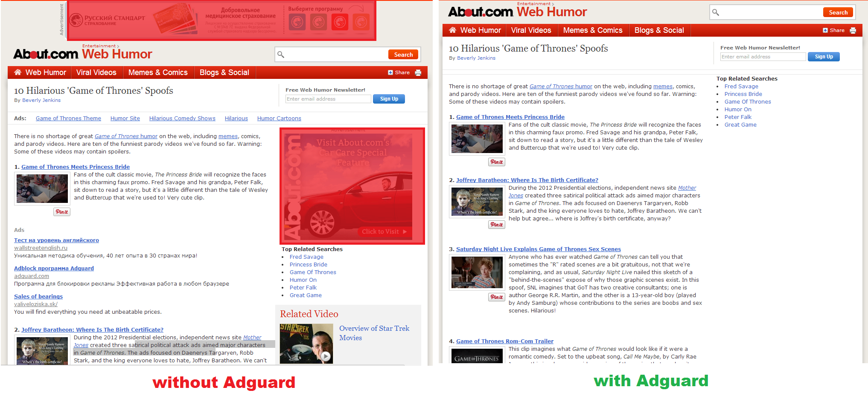Open Adblock программа Adguard ad link
868x399 pixels.
(54, 269)
